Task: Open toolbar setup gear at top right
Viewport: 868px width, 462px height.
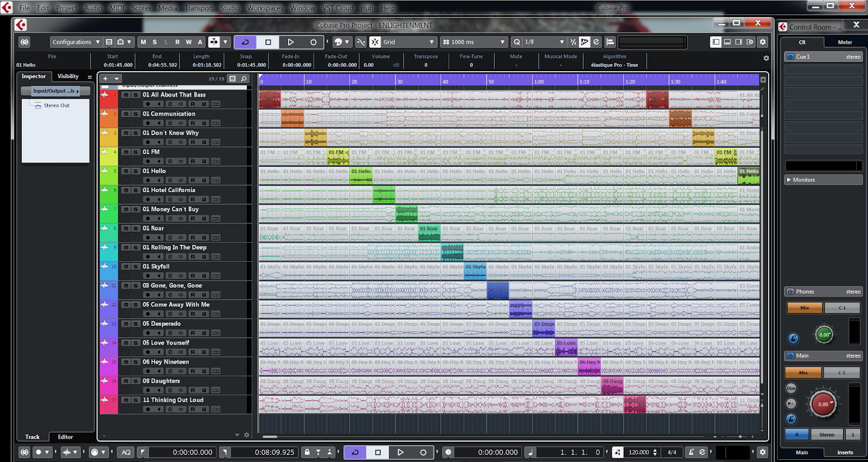Action: tap(763, 42)
